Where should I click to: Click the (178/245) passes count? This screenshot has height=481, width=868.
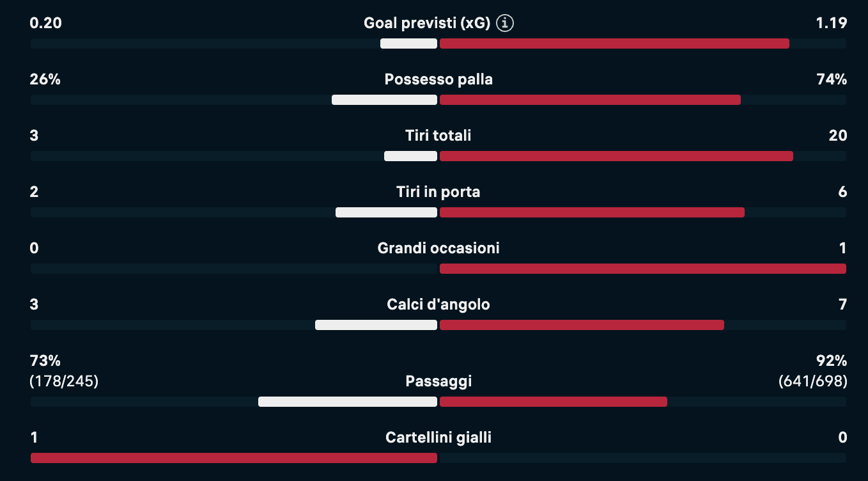pos(64,382)
